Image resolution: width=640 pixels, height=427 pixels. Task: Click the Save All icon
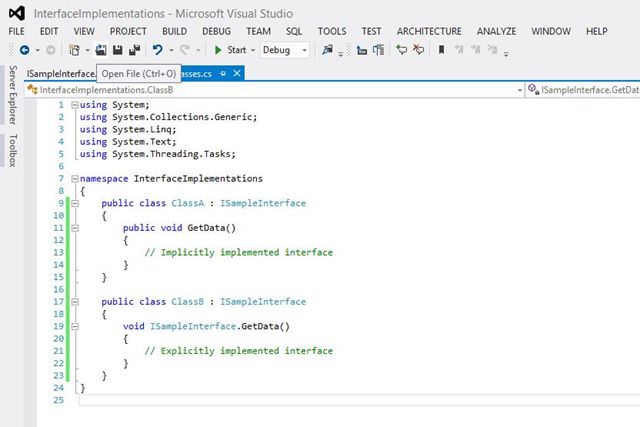point(135,50)
